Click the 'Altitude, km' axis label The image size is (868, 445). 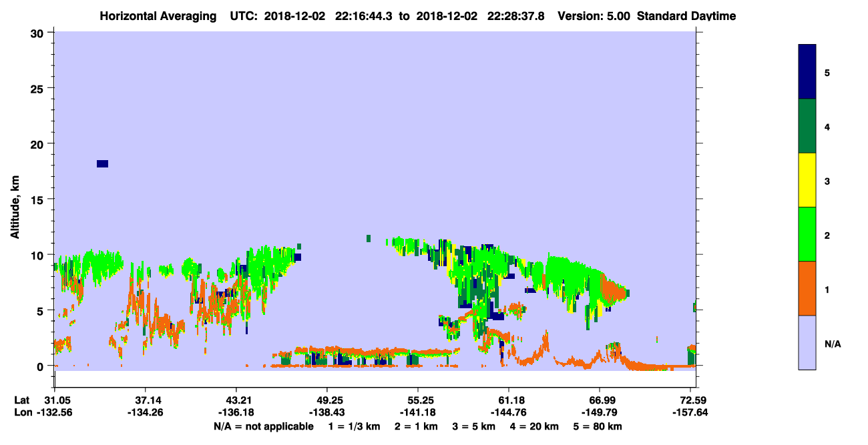(15, 207)
